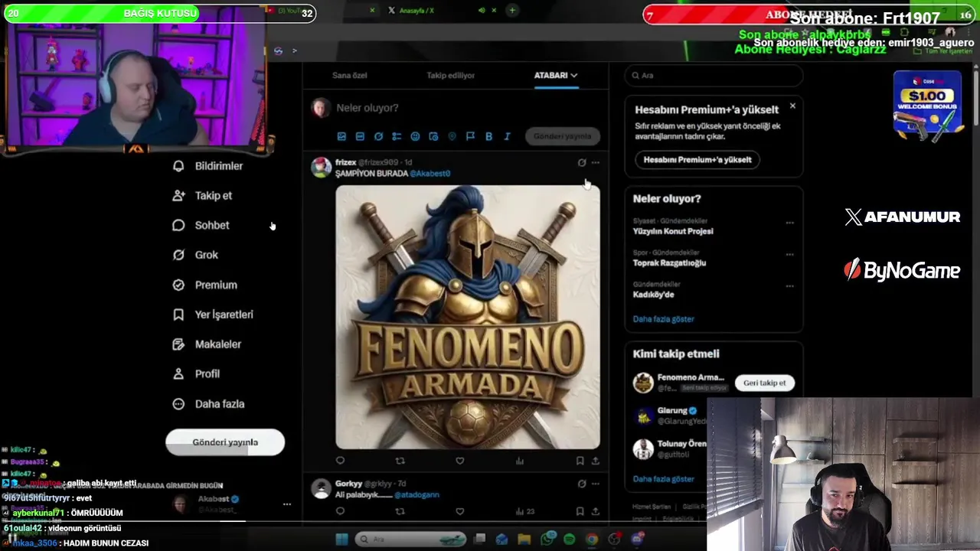Click Grok icon on Gorkyy post
This screenshot has width=980, height=551.
582,484
